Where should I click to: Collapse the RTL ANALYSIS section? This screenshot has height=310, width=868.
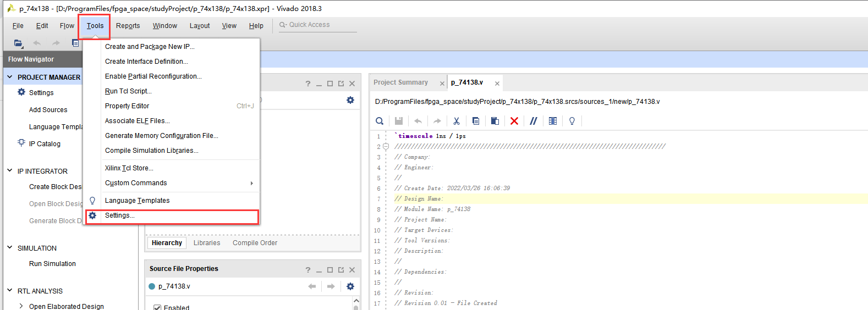(9, 291)
